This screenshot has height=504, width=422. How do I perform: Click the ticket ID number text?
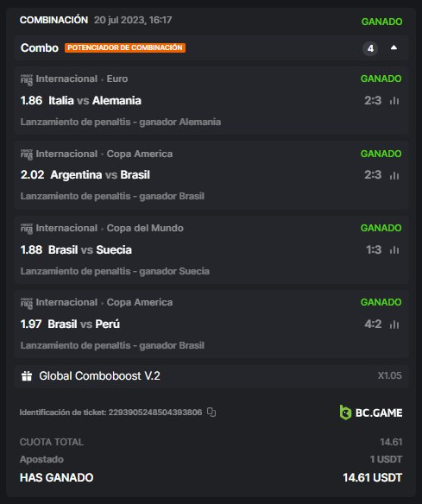(155, 412)
